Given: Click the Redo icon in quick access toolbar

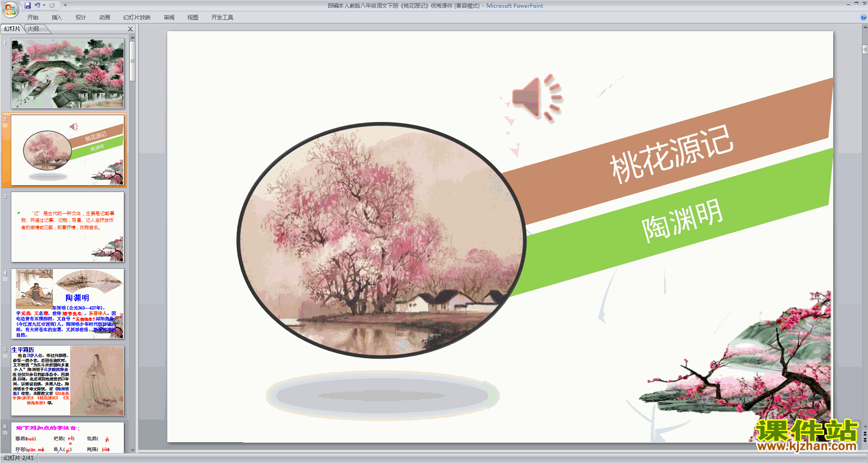Looking at the screenshot, I should (52, 5).
